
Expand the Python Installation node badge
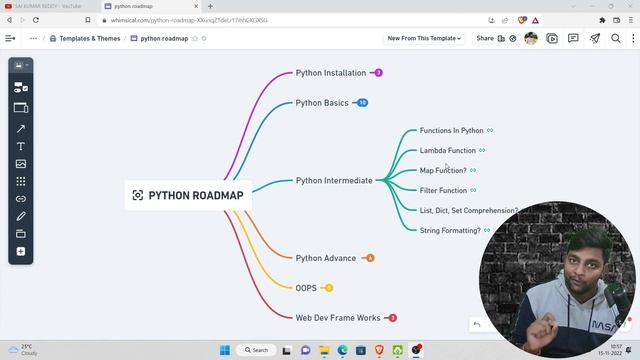378,73
